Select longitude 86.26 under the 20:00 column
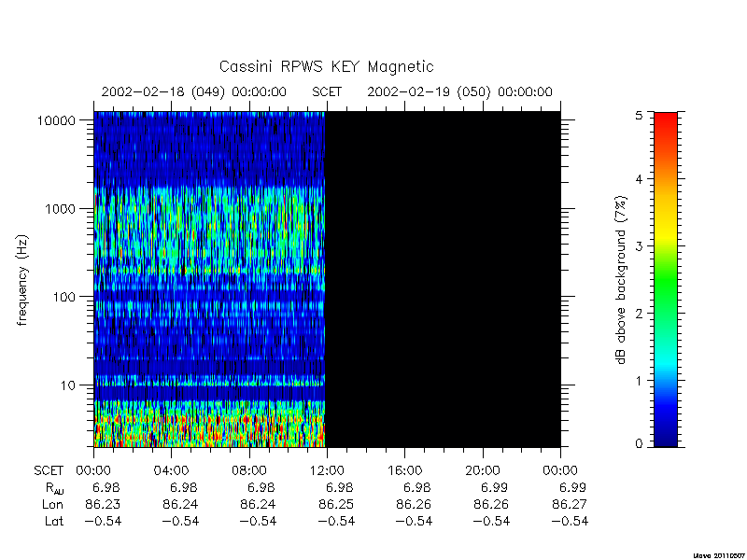The height and width of the screenshot is (560, 747). [491, 504]
